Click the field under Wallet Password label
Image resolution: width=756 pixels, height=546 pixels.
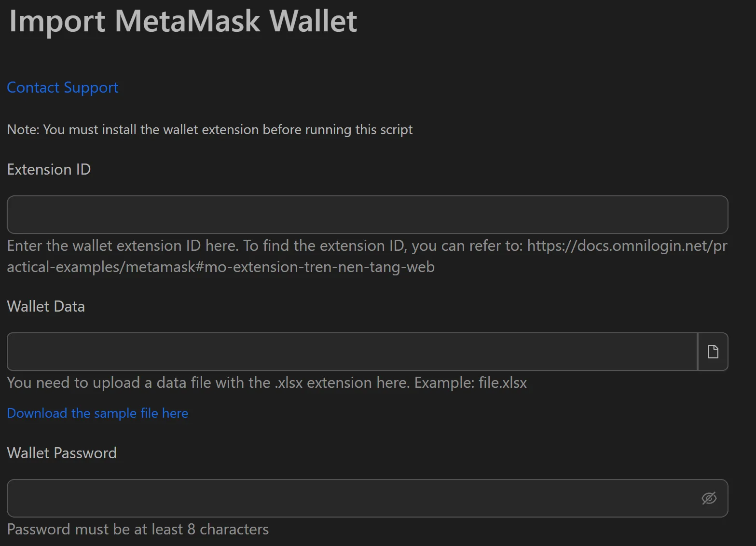(x=338, y=498)
